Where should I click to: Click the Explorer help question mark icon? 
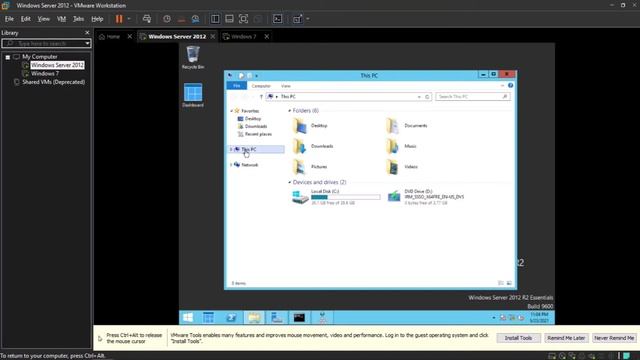coord(510,85)
